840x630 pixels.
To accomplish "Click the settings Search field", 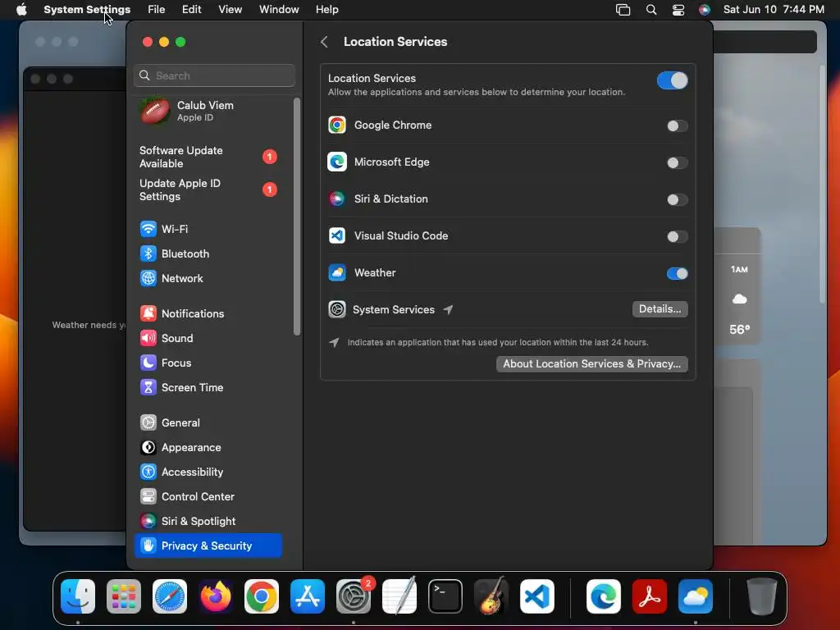I will tap(214, 75).
